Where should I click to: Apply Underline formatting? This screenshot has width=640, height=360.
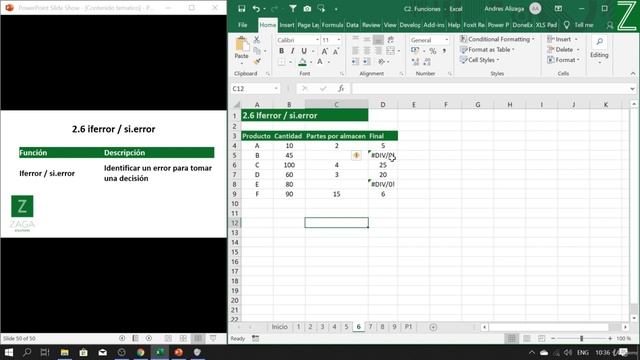pos(304,51)
